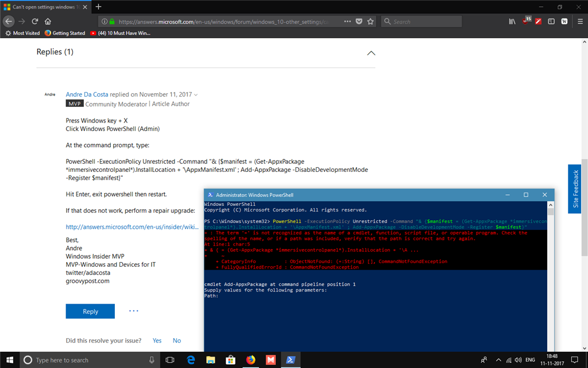Open the volume control tray icon
Screen dimensions: 588x368
point(518,360)
